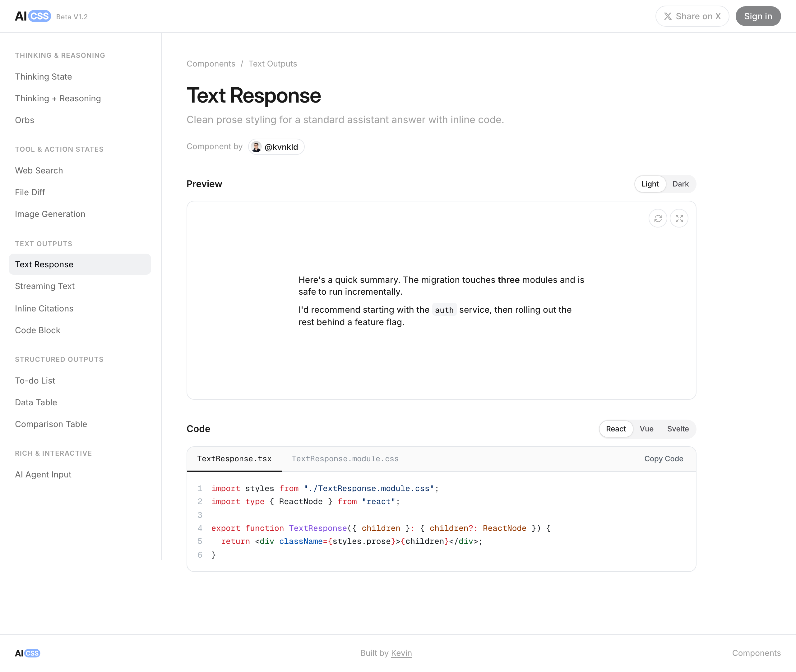796x672 pixels.
Task: Switch preview to Dark theme
Action: pos(680,184)
